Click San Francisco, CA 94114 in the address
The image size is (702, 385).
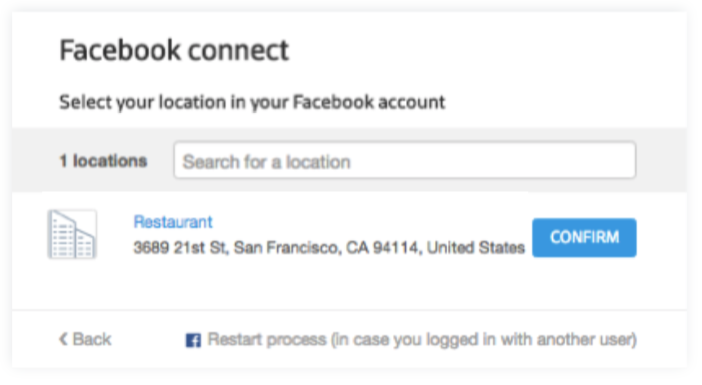pyautogui.click(x=328, y=247)
